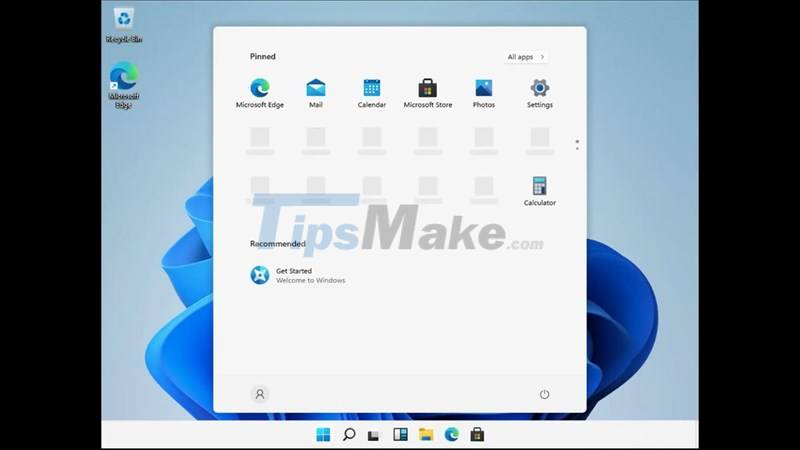Launch the Calculator app
800x450 pixels.
click(540, 191)
